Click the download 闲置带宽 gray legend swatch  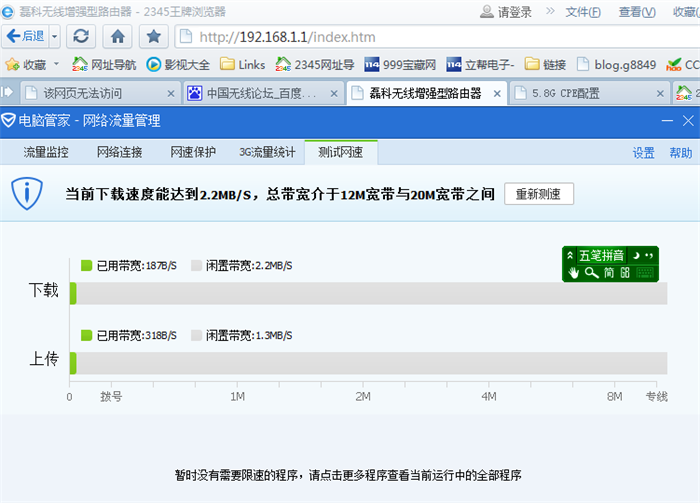196,266
